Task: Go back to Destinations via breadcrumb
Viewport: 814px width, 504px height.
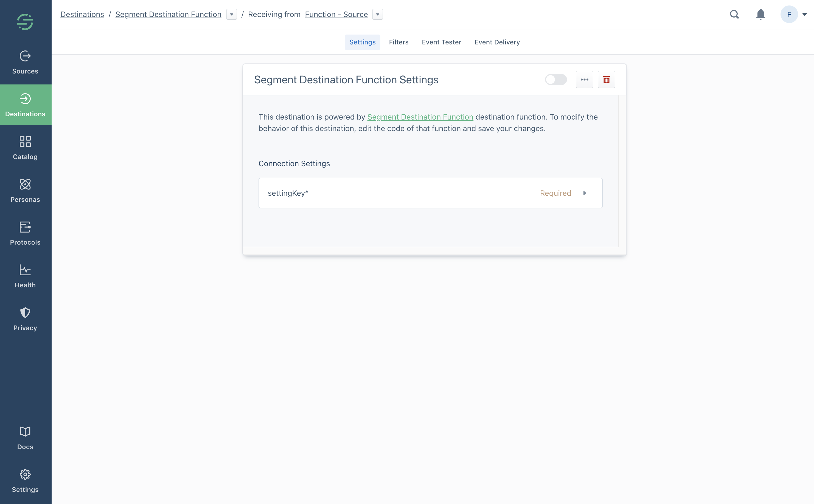Action: [x=82, y=14]
